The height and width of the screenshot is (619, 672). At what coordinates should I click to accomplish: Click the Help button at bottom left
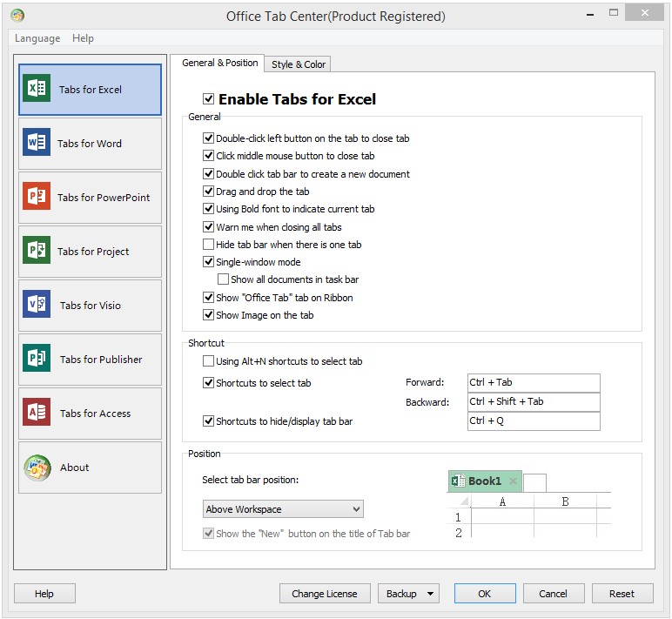44,594
